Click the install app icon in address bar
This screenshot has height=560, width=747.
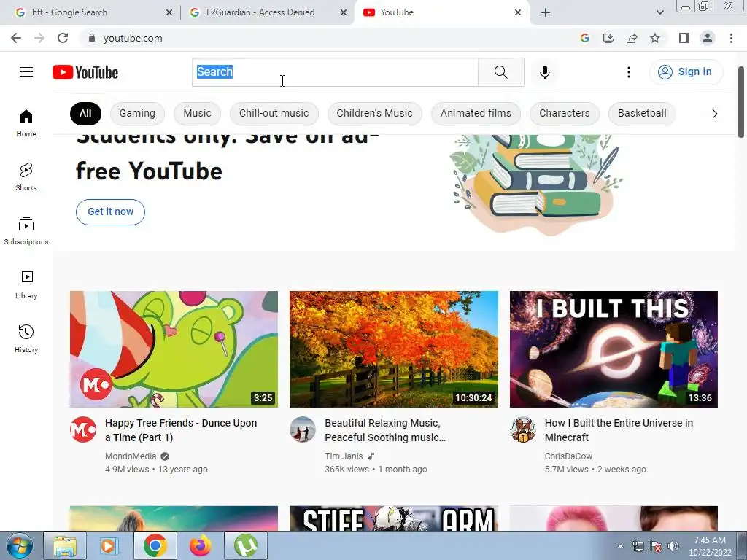coord(608,38)
